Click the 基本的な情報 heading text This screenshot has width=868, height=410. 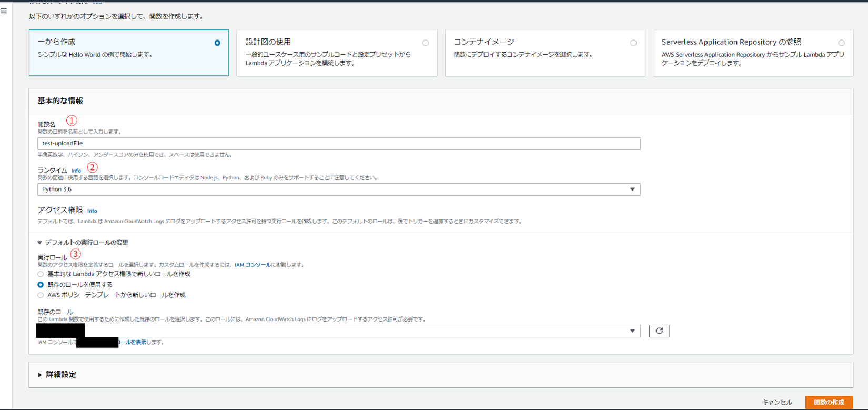pyautogui.click(x=60, y=101)
